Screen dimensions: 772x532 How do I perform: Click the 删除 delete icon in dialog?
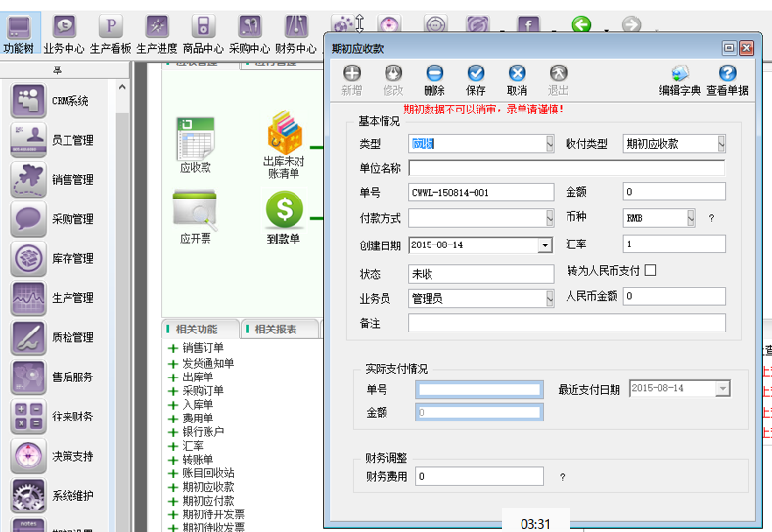(x=434, y=80)
